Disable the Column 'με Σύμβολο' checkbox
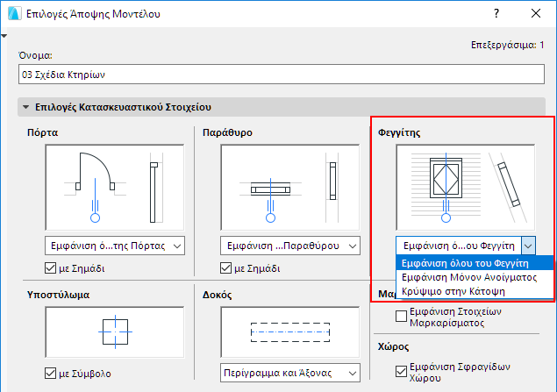The height and width of the screenshot is (392, 557). tap(52, 374)
